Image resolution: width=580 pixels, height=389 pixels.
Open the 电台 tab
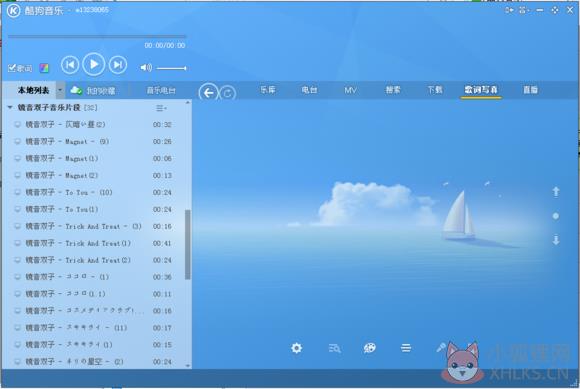[x=309, y=90]
